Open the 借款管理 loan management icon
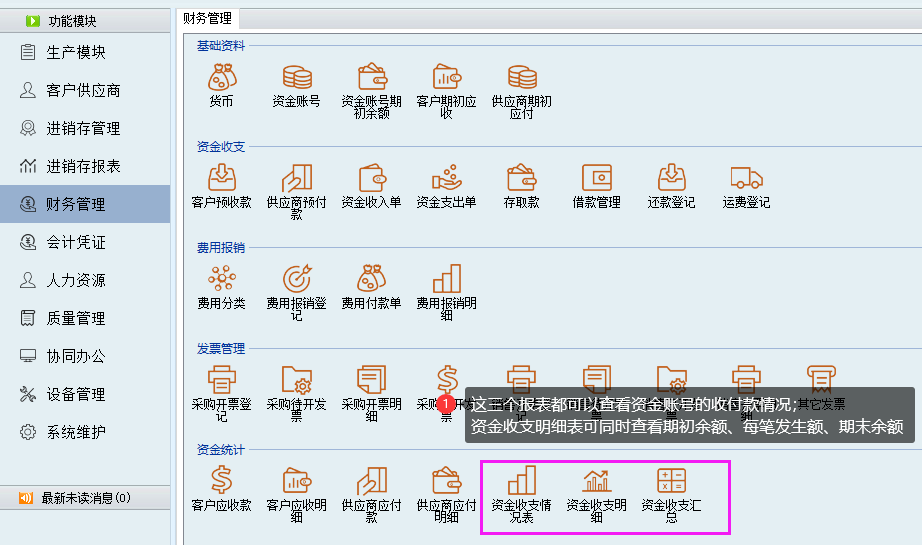Image resolution: width=922 pixels, height=545 pixels. [x=596, y=179]
